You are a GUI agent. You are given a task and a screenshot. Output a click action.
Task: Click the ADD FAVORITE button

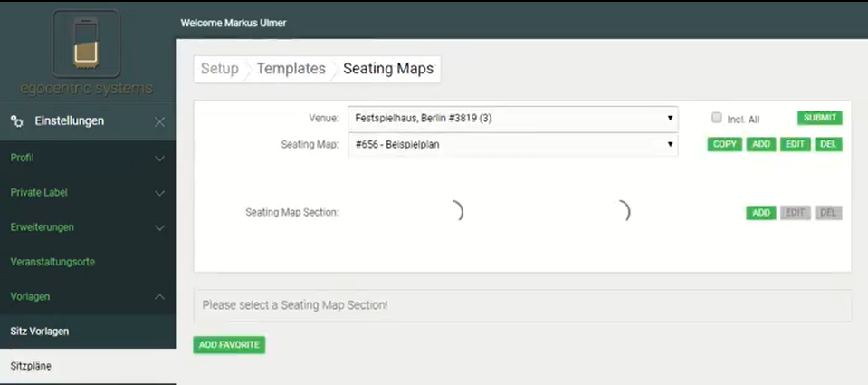[x=229, y=345]
